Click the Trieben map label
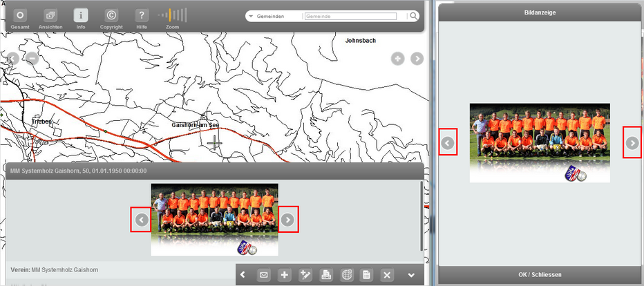644x286 pixels. (x=43, y=122)
